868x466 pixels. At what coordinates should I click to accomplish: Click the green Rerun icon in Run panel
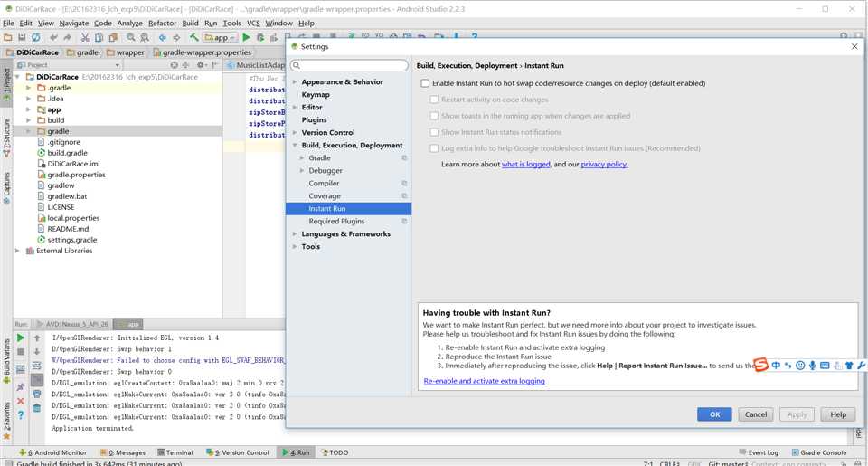click(21, 338)
